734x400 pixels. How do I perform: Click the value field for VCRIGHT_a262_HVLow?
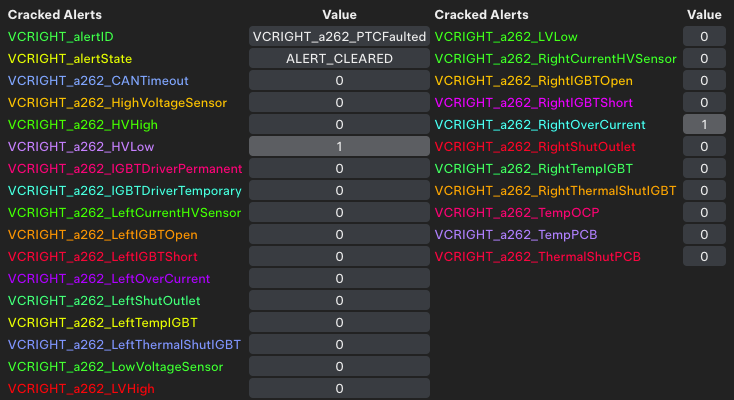point(339,146)
